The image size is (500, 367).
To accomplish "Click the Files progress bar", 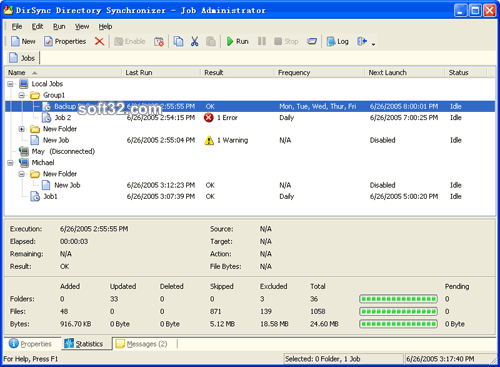I will pos(398,311).
